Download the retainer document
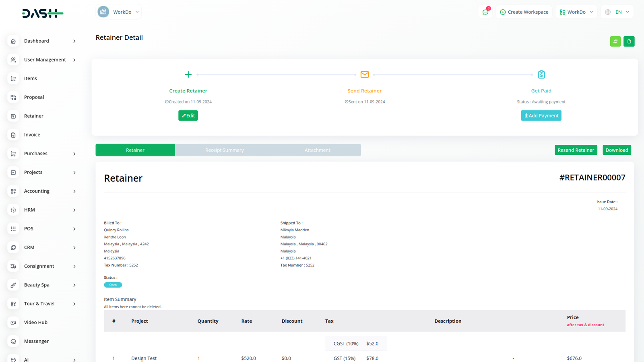 click(617, 150)
